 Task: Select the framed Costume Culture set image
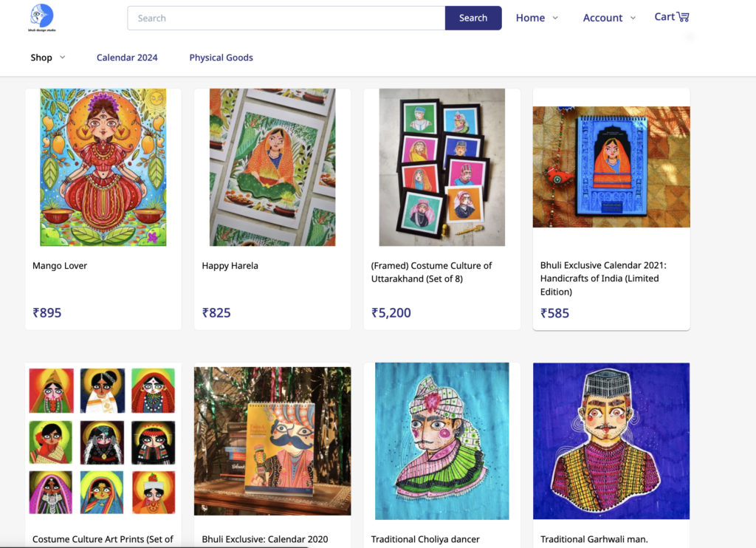pyautogui.click(x=441, y=168)
